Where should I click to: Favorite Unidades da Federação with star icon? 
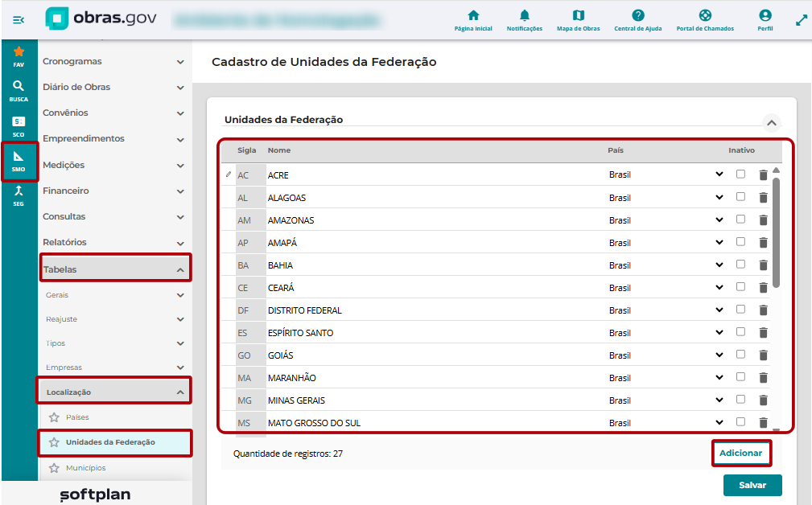[x=54, y=442]
